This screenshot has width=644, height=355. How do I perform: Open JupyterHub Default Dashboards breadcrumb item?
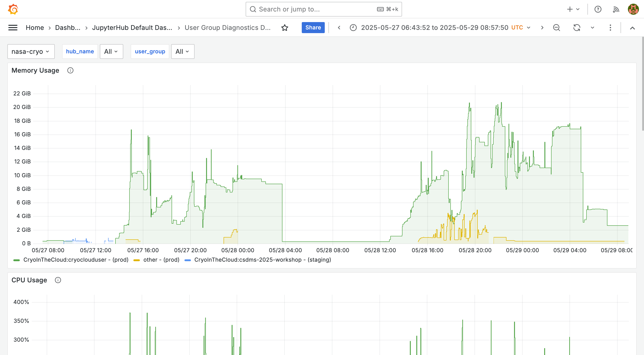[132, 28]
